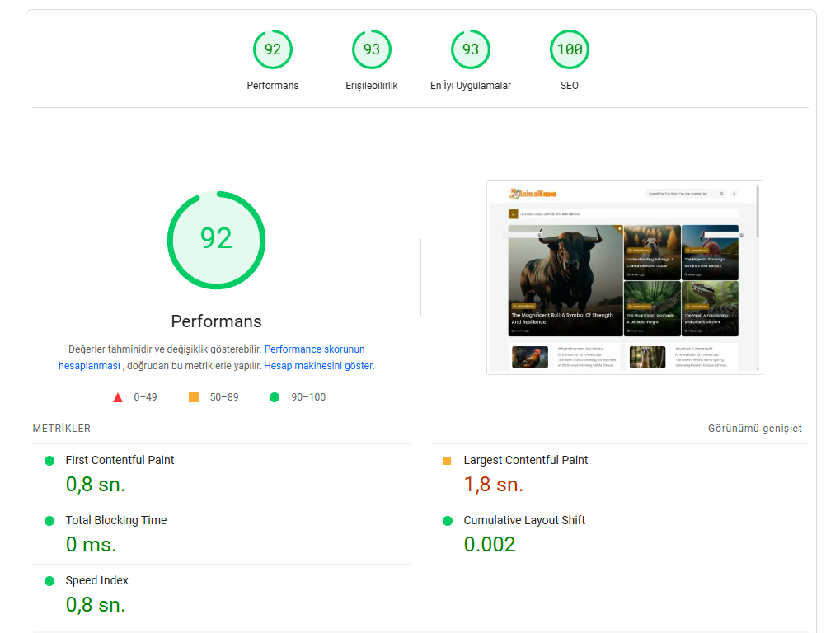Image resolution: width=840 pixels, height=633 pixels.
Task: Click the En İyi Uygulamalar label
Action: pos(471,86)
